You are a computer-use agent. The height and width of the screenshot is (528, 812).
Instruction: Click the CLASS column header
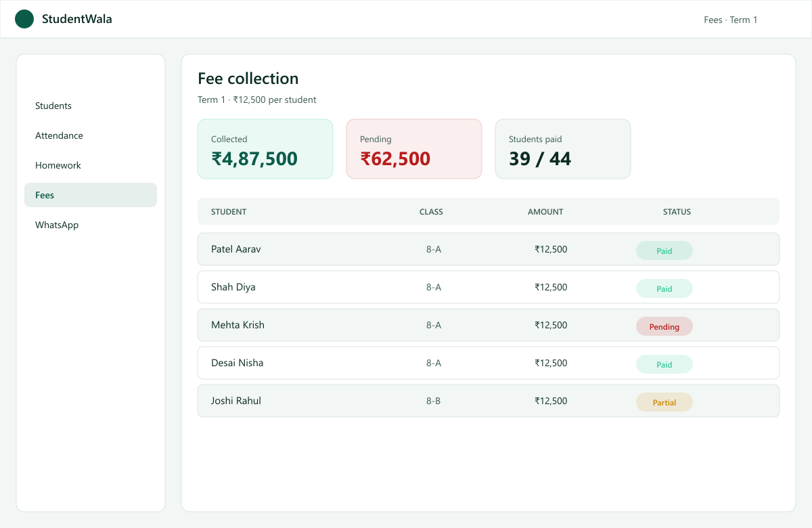431,212
